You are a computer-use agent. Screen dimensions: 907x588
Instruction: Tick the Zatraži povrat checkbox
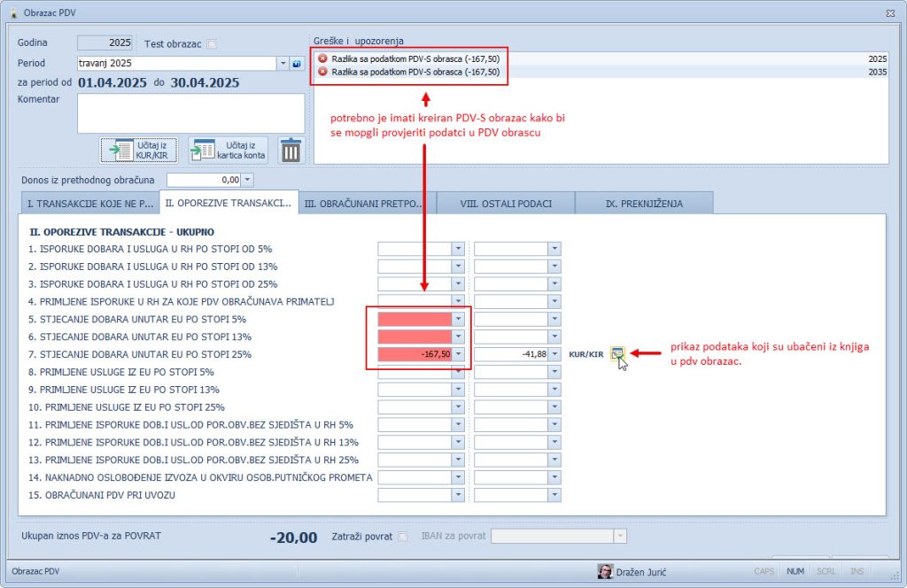coord(403,536)
